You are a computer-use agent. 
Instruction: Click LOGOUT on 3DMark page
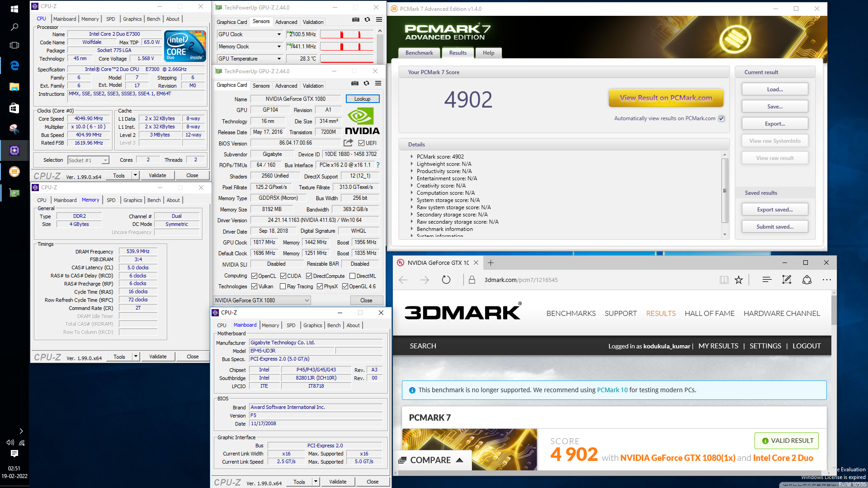point(807,346)
